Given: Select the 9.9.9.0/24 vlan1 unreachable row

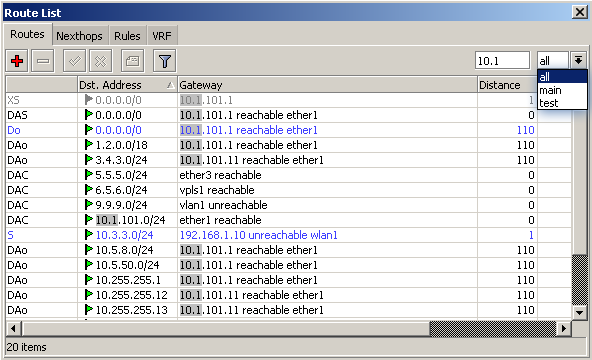Looking at the screenshot, I should pos(289,205).
